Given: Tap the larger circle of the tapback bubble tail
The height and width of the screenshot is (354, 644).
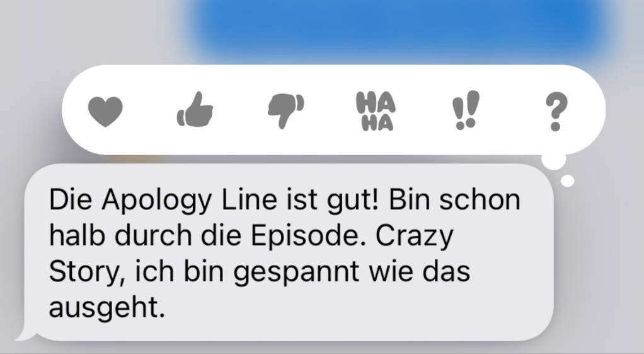Looking at the screenshot, I should click(554, 160).
